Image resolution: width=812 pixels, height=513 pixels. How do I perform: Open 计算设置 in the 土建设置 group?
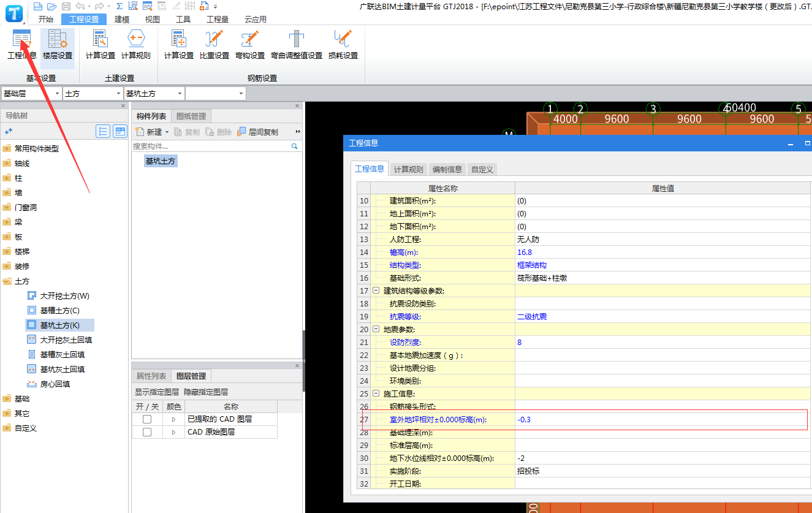tap(101, 44)
